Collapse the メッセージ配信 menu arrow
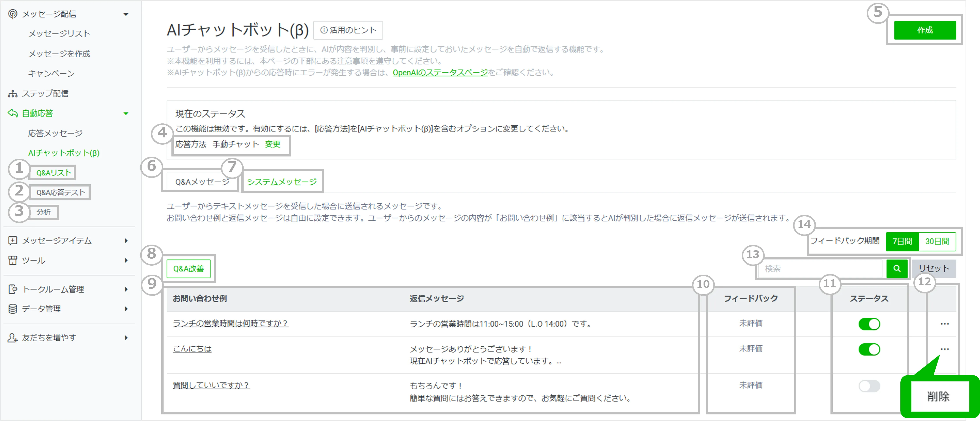The height and width of the screenshot is (421, 980). pos(126,14)
